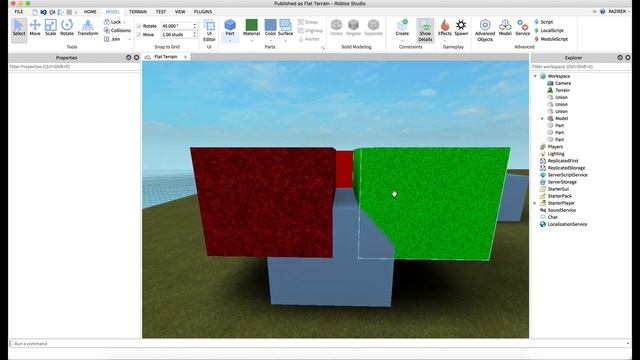Switch to the TERRAIN ribbon tab
The width and height of the screenshot is (640, 360).
(x=138, y=12)
